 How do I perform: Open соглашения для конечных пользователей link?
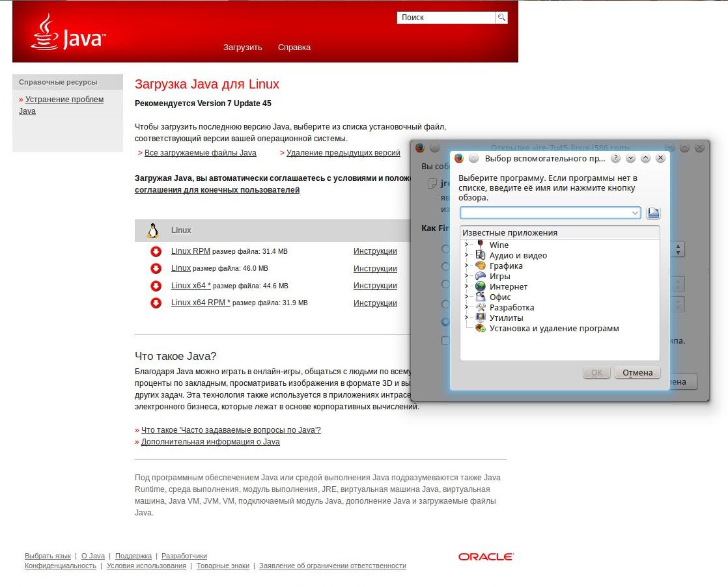(217, 190)
